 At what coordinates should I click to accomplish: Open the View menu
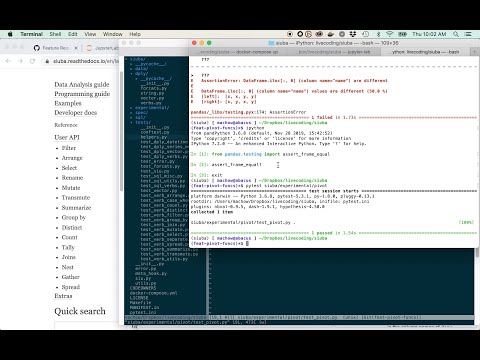[x=90, y=34]
